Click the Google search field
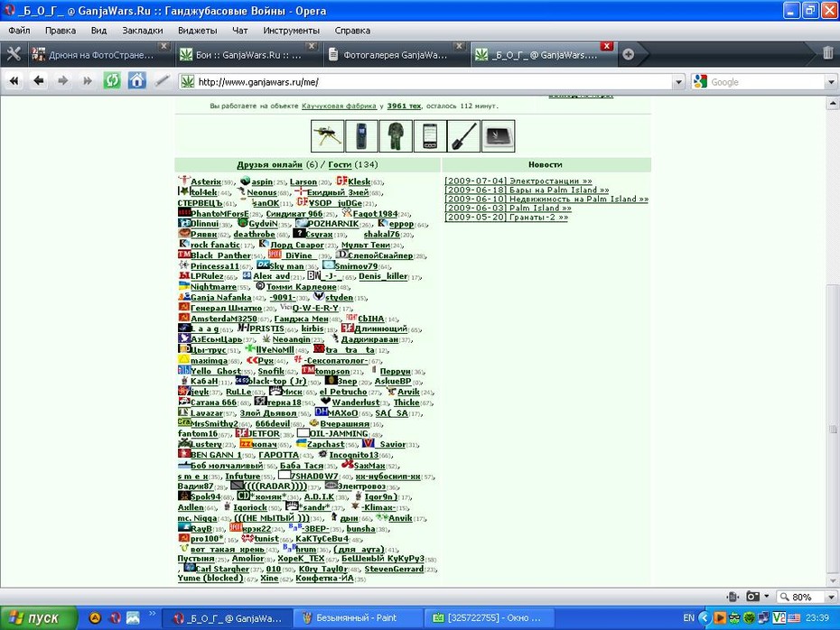 pyautogui.click(x=766, y=82)
